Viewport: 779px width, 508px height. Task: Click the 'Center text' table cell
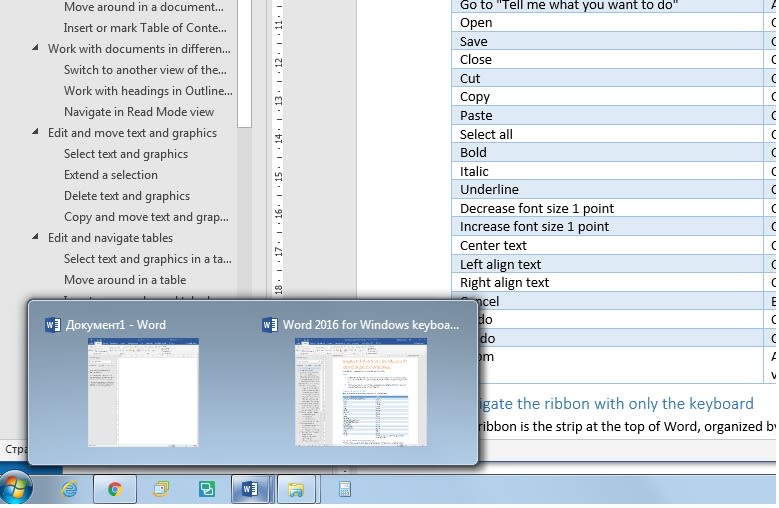(607, 245)
